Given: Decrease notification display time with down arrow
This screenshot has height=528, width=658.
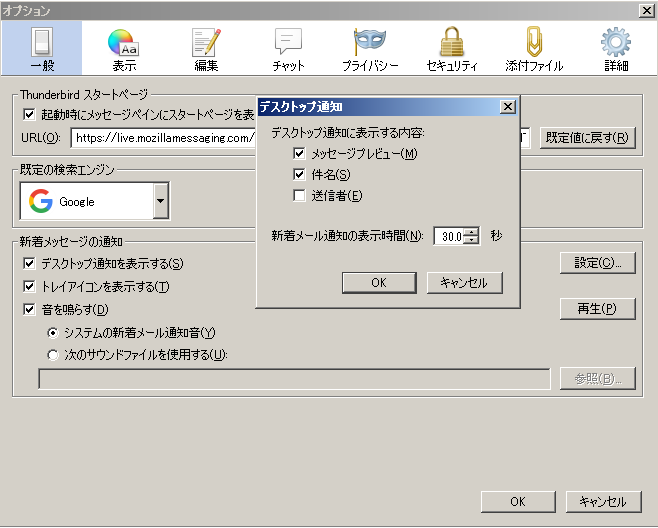Looking at the screenshot, I should (x=472, y=241).
